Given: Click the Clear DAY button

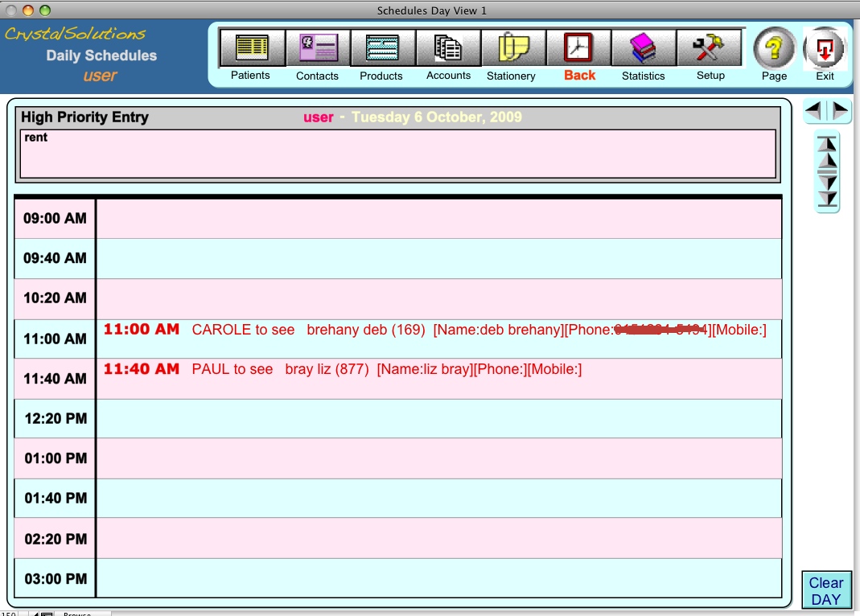Looking at the screenshot, I should 826,591.
